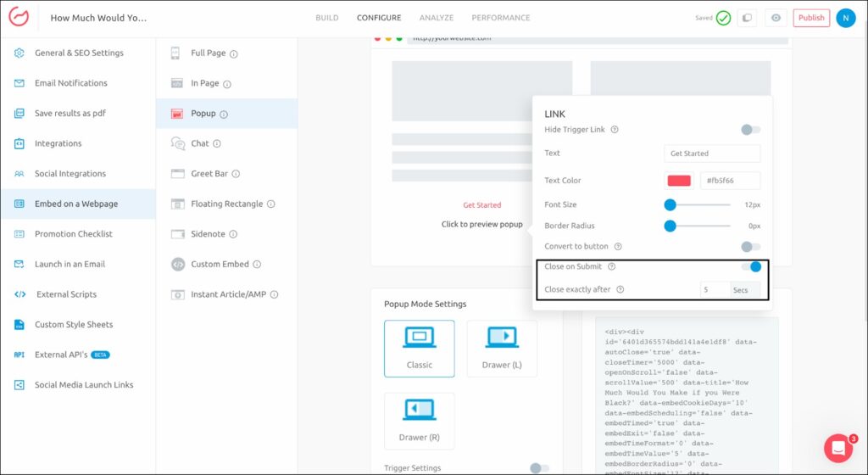Click the info icon beside Hide Trigger Link
Image resolution: width=868 pixels, height=475 pixels.
point(615,130)
